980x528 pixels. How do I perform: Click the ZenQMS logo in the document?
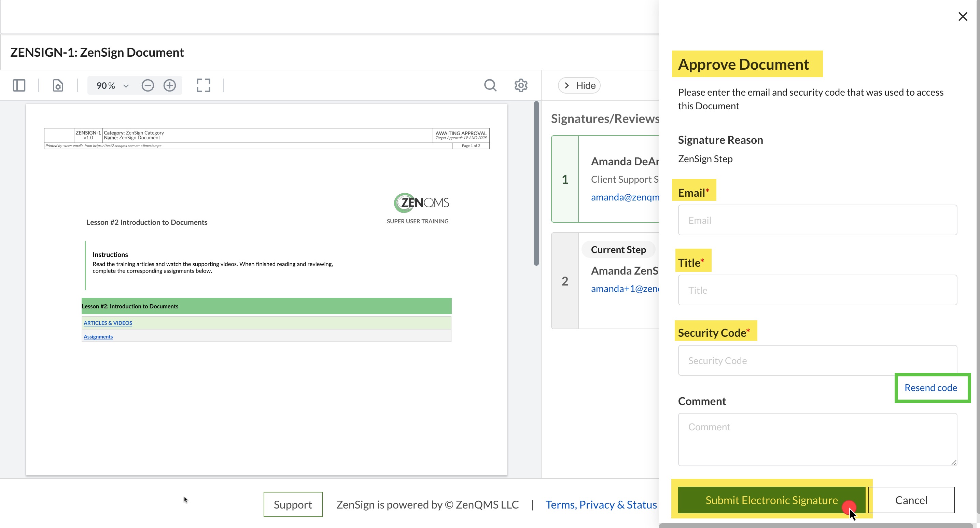[x=421, y=203]
